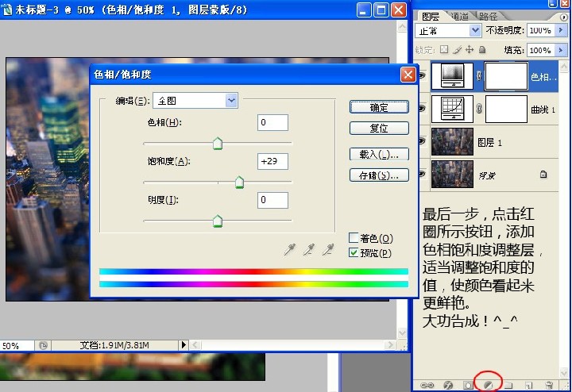Click the link layers icon in Layers panel

point(427,384)
